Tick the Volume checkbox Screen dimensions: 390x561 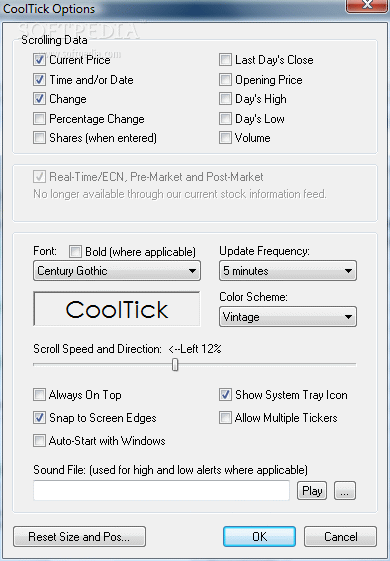[x=225, y=138]
